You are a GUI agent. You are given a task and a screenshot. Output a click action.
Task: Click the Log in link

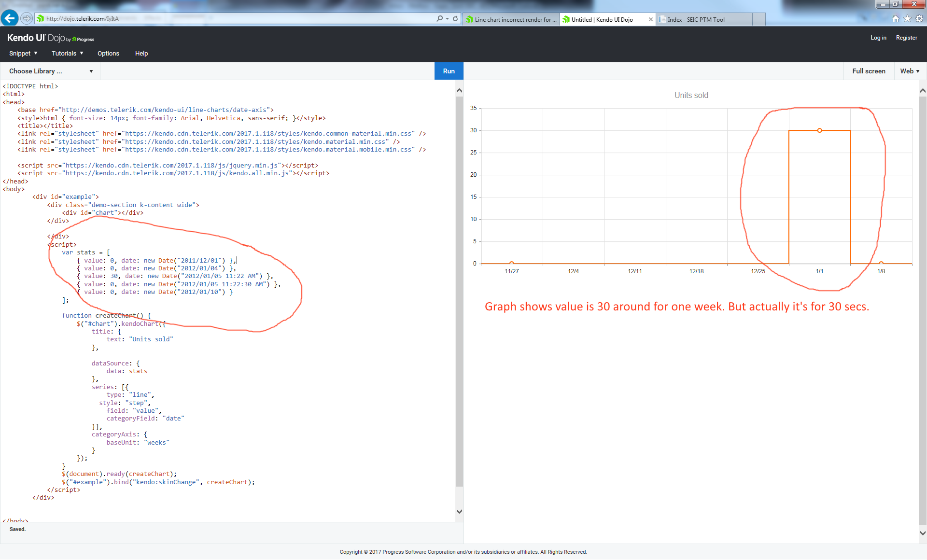(878, 38)
